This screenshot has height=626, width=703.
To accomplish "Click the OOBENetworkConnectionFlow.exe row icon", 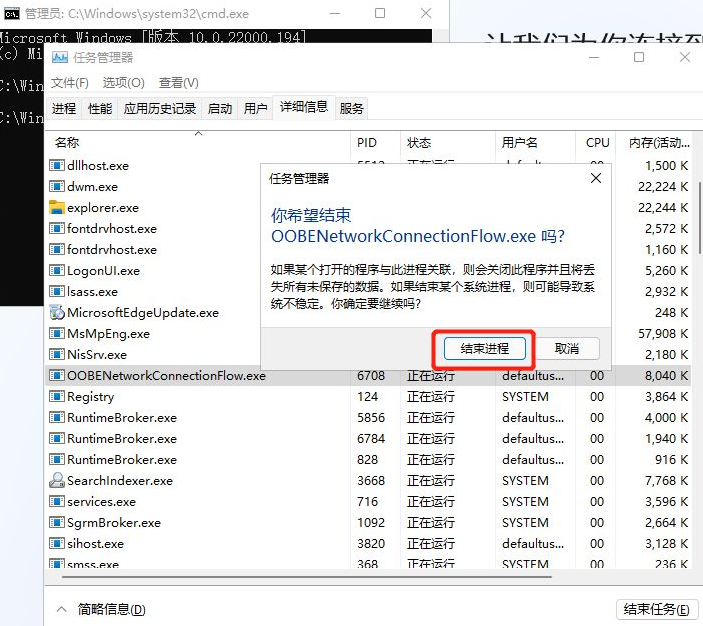I will click(56, 375).
